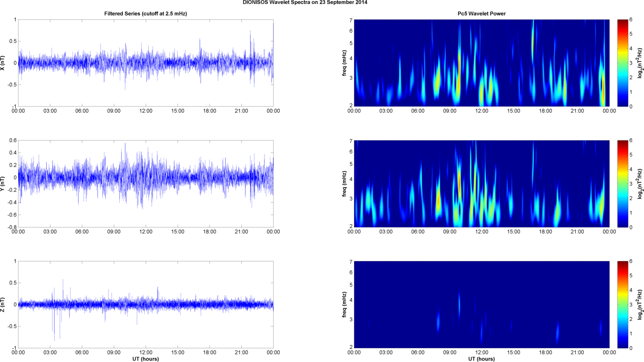Click the colorbar beside the X spectrogram
644x362 pixels.
[x=622, y=63]
